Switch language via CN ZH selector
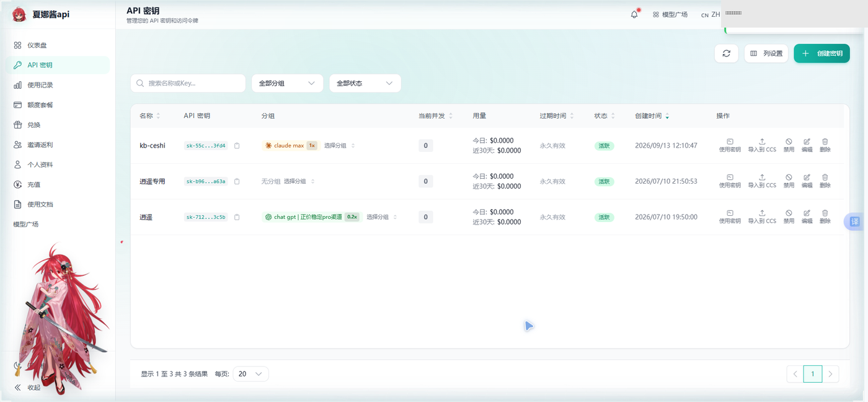The image size is (868, 402). 711,14
